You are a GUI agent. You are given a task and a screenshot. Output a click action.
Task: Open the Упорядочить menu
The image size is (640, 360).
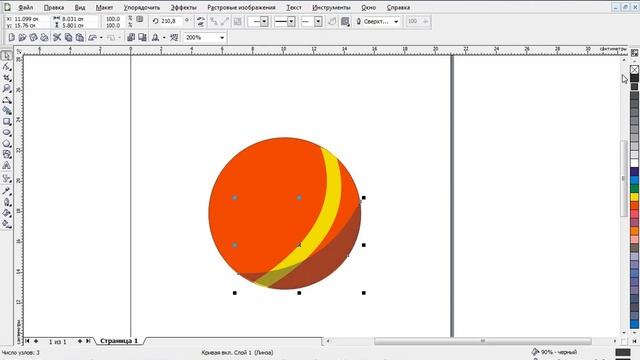click(x=142, y=7)
